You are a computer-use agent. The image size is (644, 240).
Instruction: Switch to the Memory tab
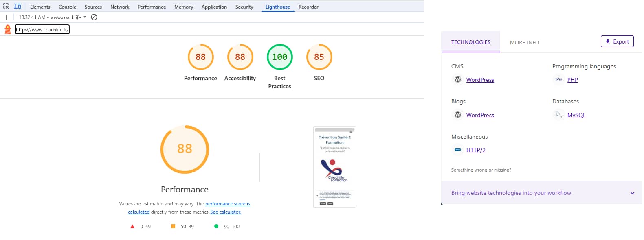184,7
